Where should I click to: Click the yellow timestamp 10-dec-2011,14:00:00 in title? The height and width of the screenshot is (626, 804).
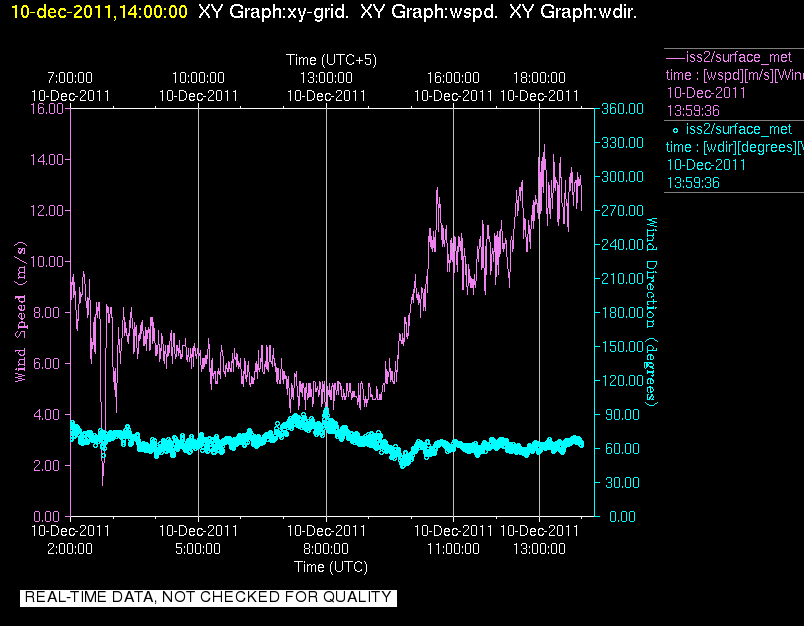click(99, 11)
